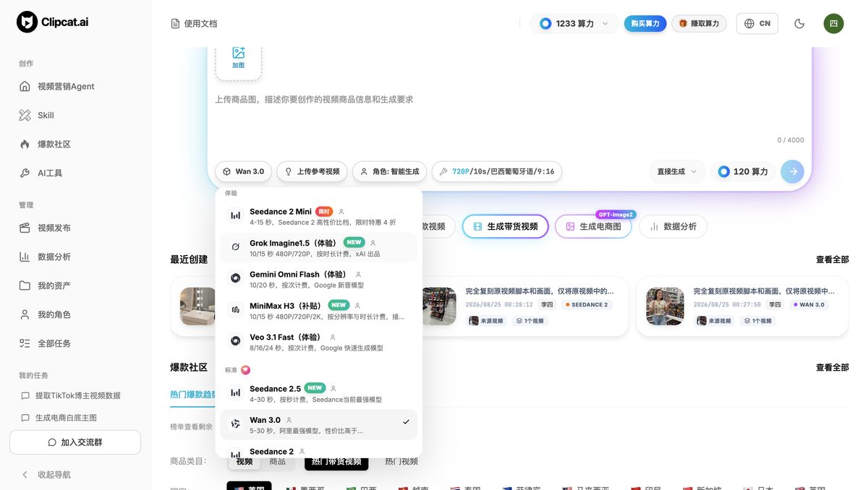Click Veo 3.1 Fast logo icon
868x490 pixels.
click(x=236, y=341)
